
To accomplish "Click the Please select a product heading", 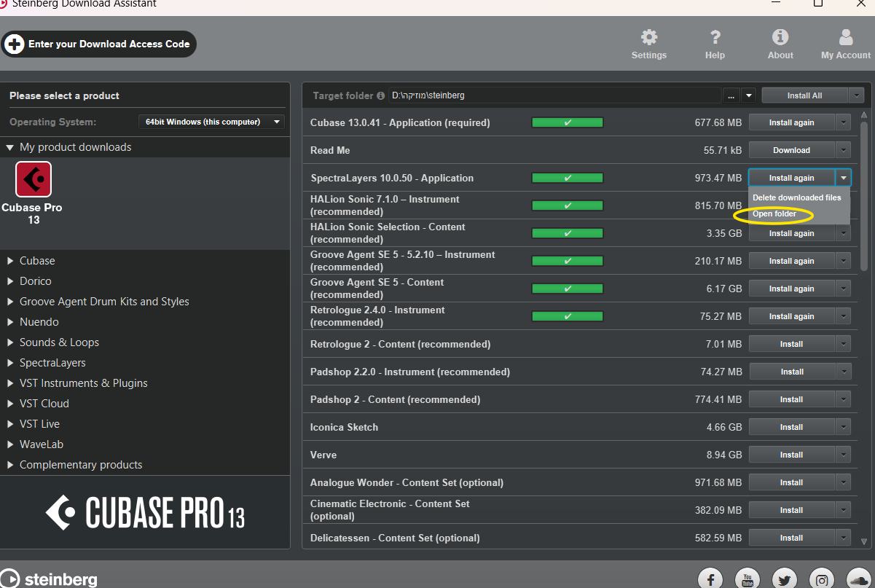I will click(64, 95).
